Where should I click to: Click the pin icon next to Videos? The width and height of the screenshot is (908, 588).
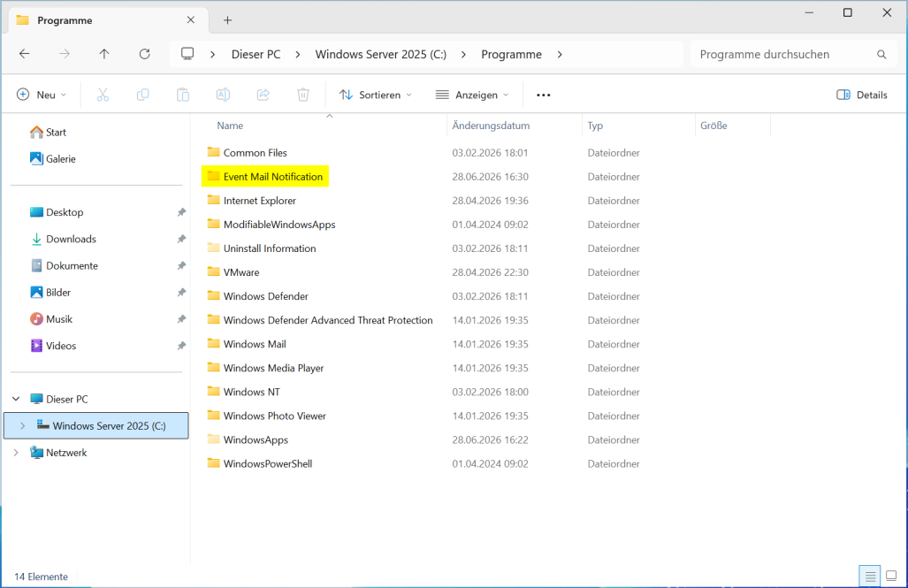[x=181, y=345]
